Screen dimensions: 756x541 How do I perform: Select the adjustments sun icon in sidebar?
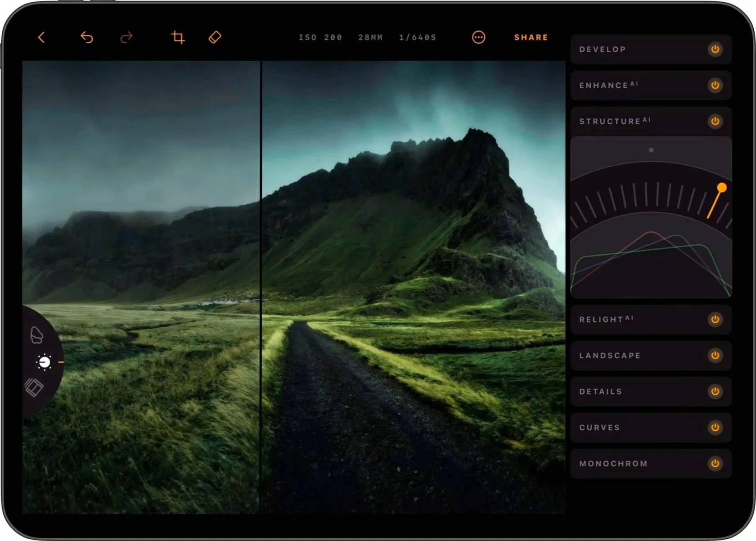pos(44,362)
